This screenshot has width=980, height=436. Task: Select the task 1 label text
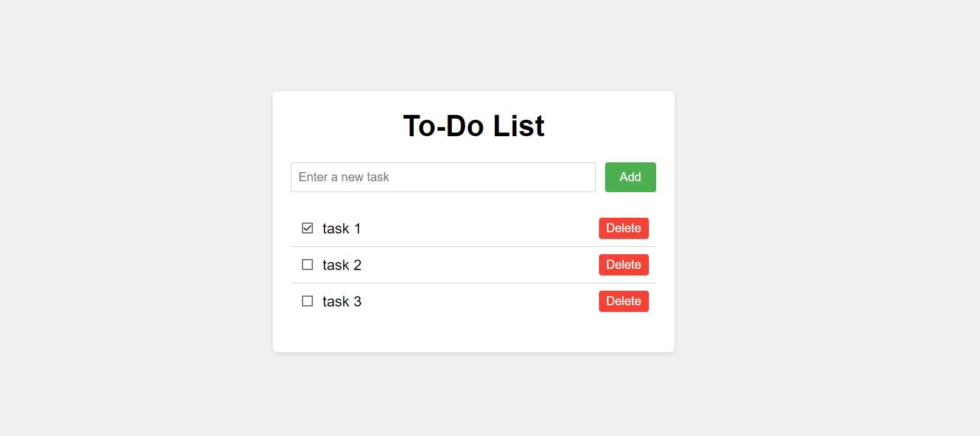pyautogui.click(x=341, y=228)
